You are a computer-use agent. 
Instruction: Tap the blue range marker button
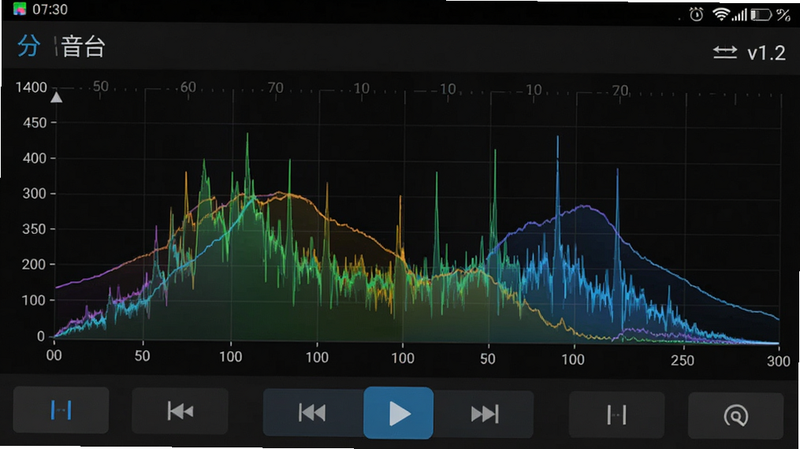(61, 410)
